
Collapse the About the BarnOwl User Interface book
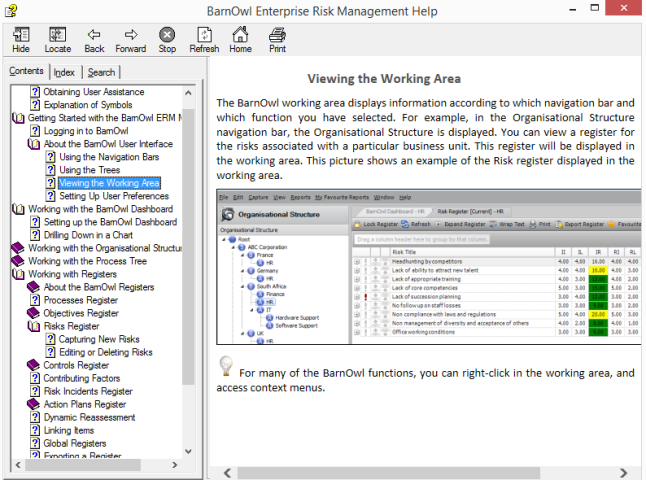(33, 144)
